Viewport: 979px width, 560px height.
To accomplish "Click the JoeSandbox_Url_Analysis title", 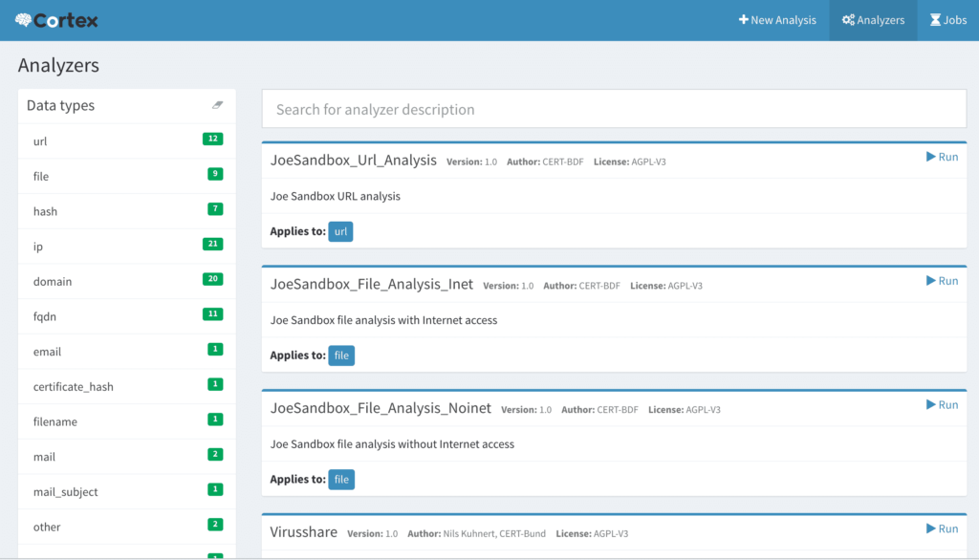I will pyautogui.click(x=354, y=160).
